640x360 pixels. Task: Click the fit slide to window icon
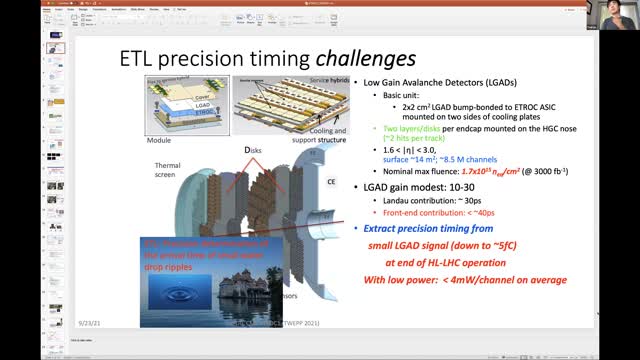point(594,357)
